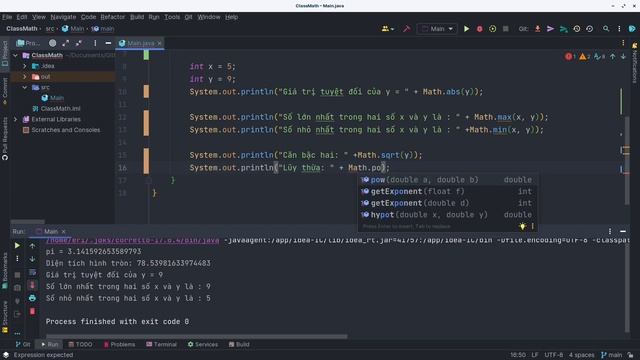Open Navigate menu
The width and height of the screenshot is (640, 360).
pyautogui.click(x=63, y=17)
